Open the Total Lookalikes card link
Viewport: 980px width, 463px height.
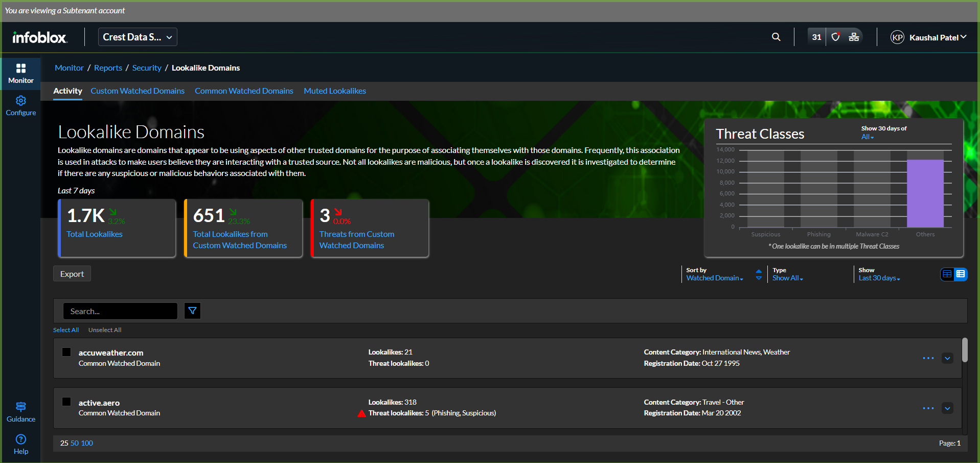95,234
